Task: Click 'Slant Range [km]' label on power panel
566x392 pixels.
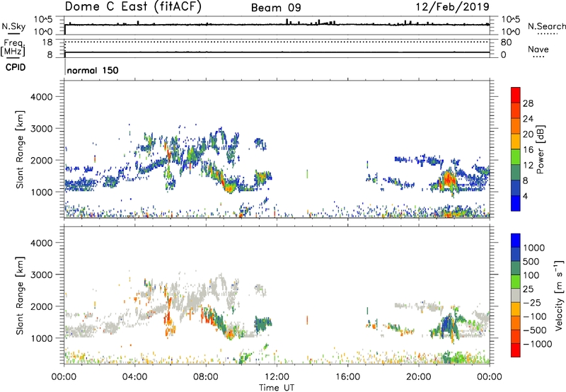Action: click(20, 149)
